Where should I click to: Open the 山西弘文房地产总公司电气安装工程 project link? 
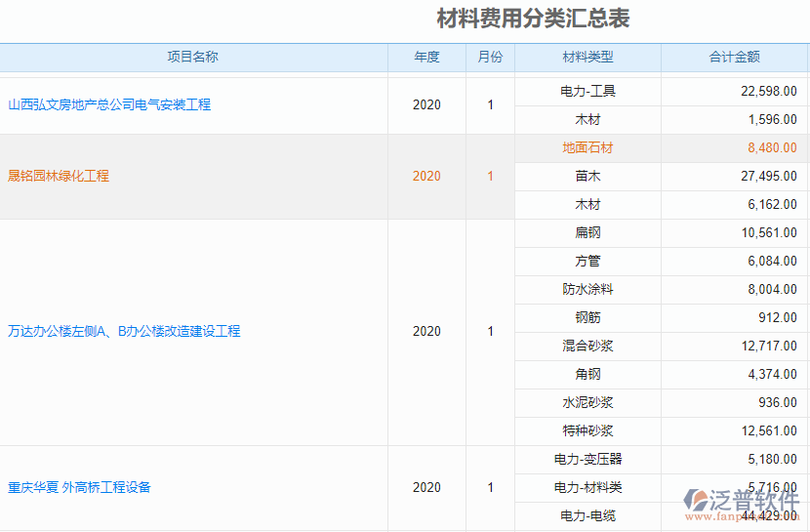(109, 104)
